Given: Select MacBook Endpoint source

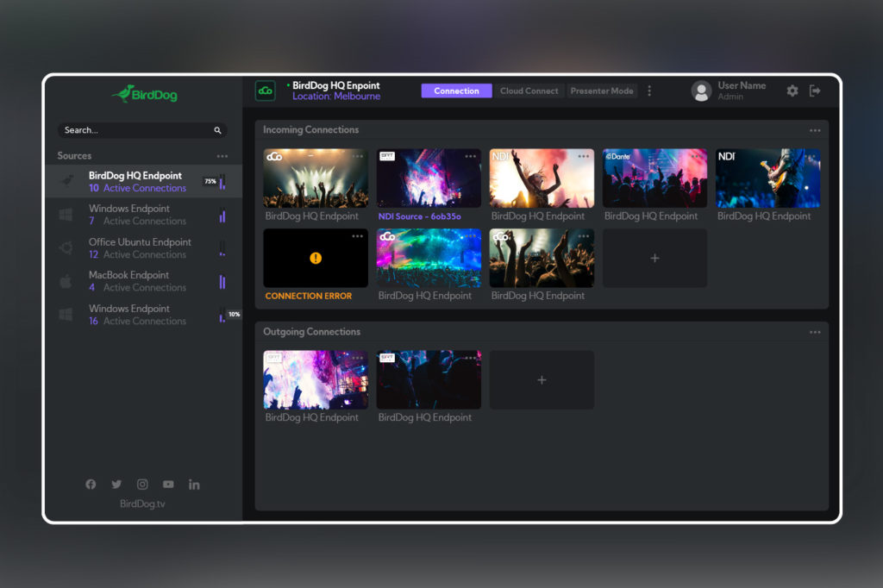Looking at the screenshot, I should click(144, 281).
